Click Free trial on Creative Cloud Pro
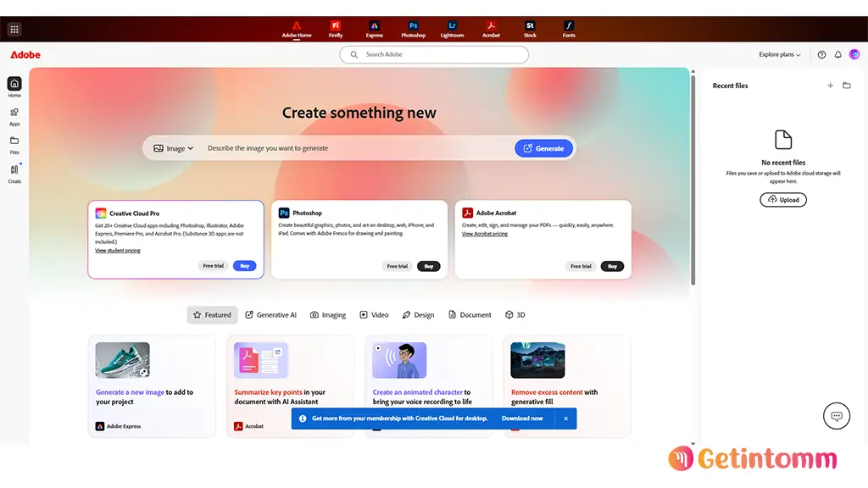Viewport: 868px width, 488px height. tap(213, 265)
